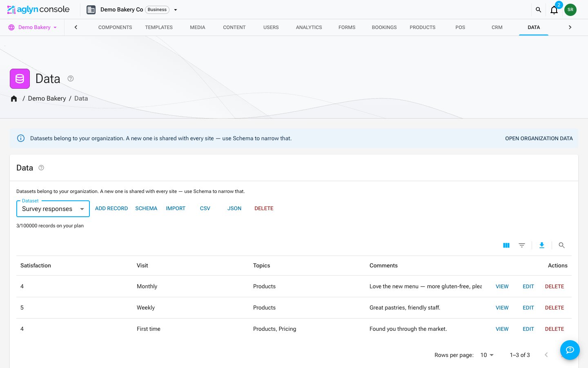Open the Demo Bakery site selector
The width and height of the screenshot is (588, 368).
point(33,27)
